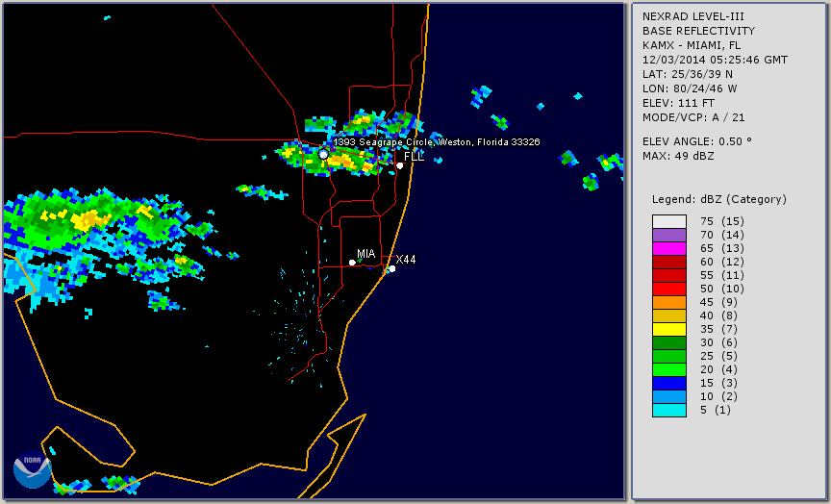Viewport: 831px width, 504px height.
Task: Click the FLL map label
Action: tap(414, 157)
